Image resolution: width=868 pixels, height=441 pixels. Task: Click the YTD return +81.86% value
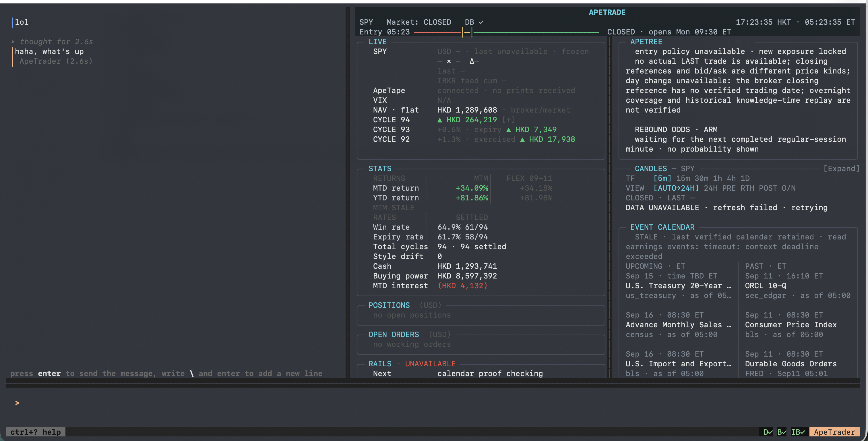pos(471,198)
